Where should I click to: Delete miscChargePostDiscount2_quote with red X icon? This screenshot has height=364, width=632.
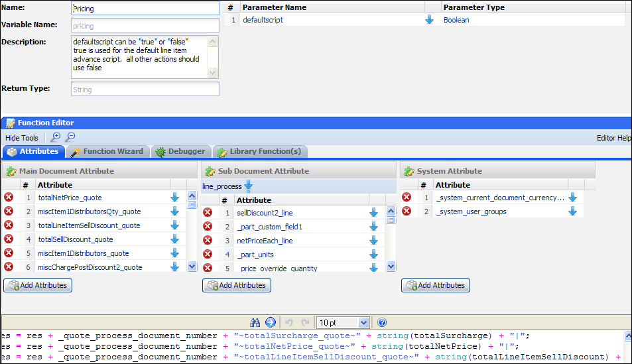(9, 267)
